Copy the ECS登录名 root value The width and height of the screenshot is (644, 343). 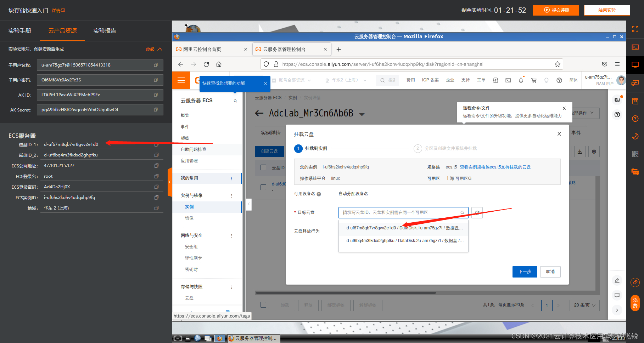pyautogui.click(x=156, y=176)
